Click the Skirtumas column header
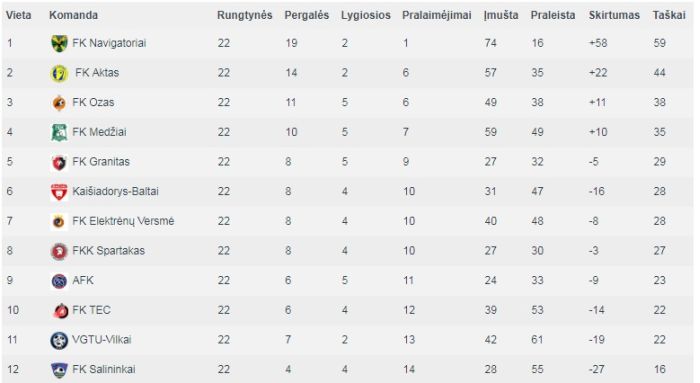The height and width of the screenshot is (383, 700). click(x=614, y=15)
